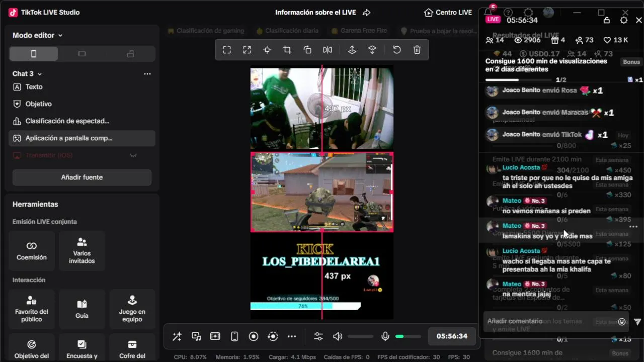
Task: Open the Garena Free Fire tab
Action: (x=359, y=31)
